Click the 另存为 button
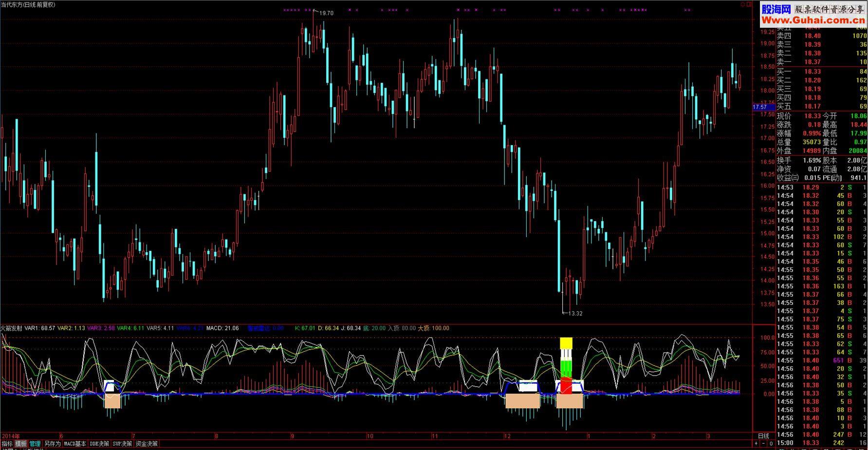 tap(52, 444)
